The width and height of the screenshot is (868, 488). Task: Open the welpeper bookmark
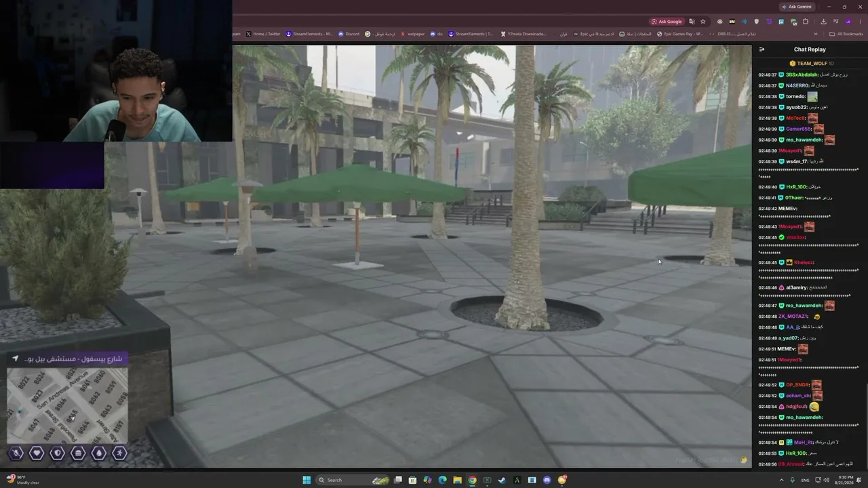coord(412,34)
